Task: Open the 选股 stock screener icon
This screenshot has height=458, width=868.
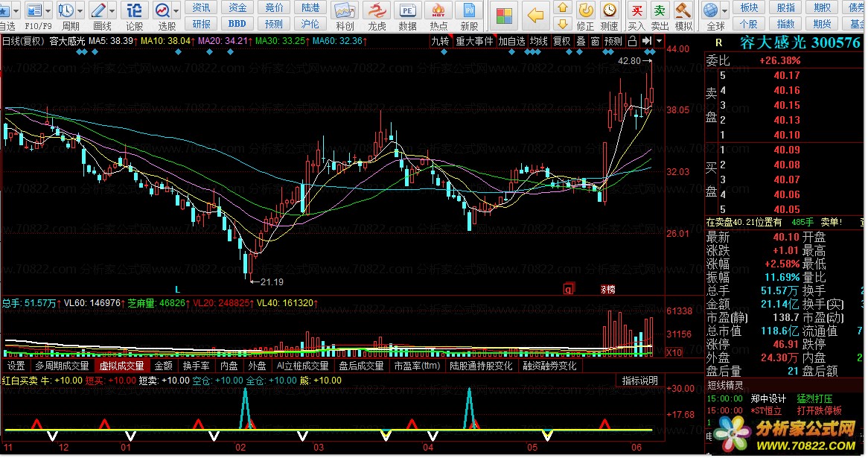Action: [x=163, y=10]
